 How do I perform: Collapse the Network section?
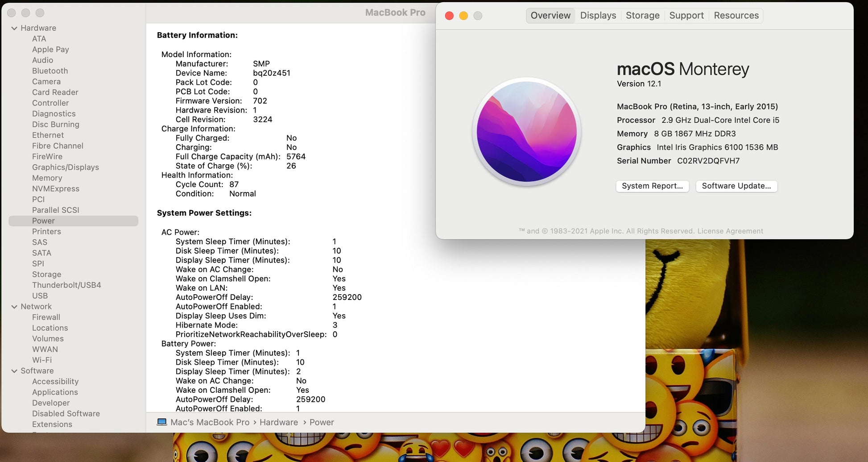coord(14,307)
